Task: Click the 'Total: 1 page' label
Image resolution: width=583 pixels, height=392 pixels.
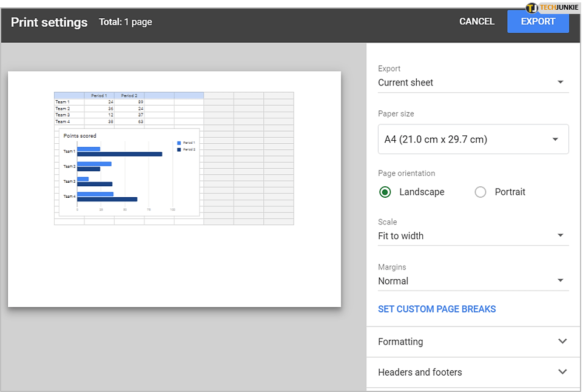Action: [126, 22]
